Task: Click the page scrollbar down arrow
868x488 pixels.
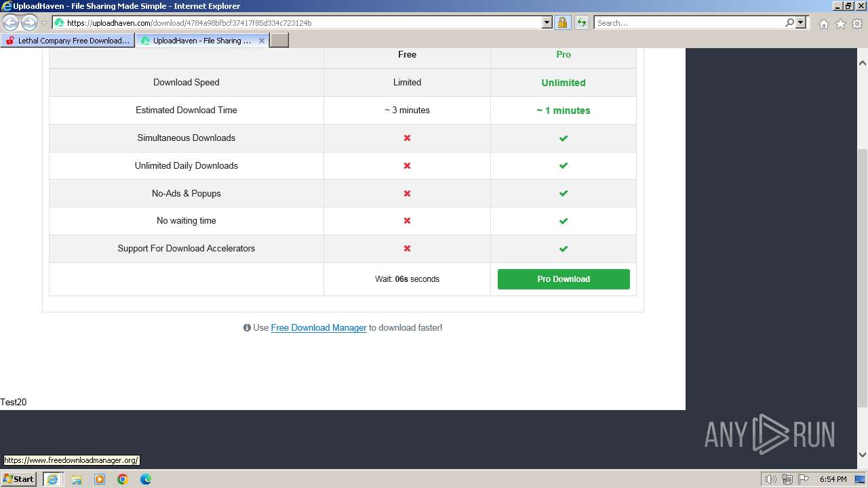Action: tap(863, 455)
